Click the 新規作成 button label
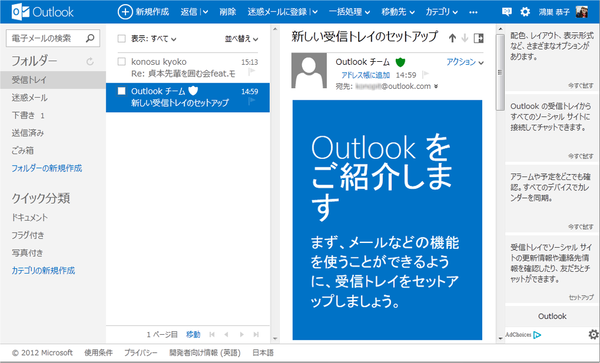This screenshot has width=600, height=363. point(152,12)
